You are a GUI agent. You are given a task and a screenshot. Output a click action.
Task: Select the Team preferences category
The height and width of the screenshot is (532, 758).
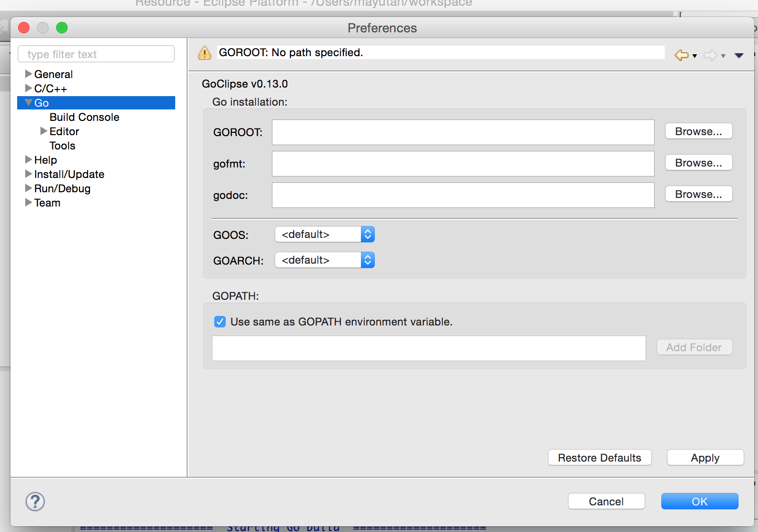coord(47,203)
